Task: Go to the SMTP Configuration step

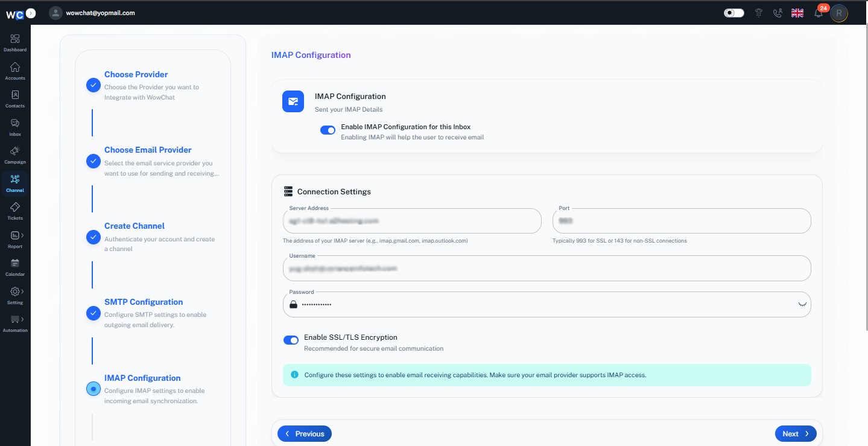Action: (x=144, y=302)
